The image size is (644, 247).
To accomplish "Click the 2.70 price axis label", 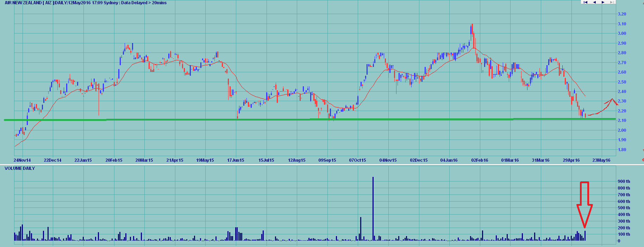I will click(x=622, y=63).
